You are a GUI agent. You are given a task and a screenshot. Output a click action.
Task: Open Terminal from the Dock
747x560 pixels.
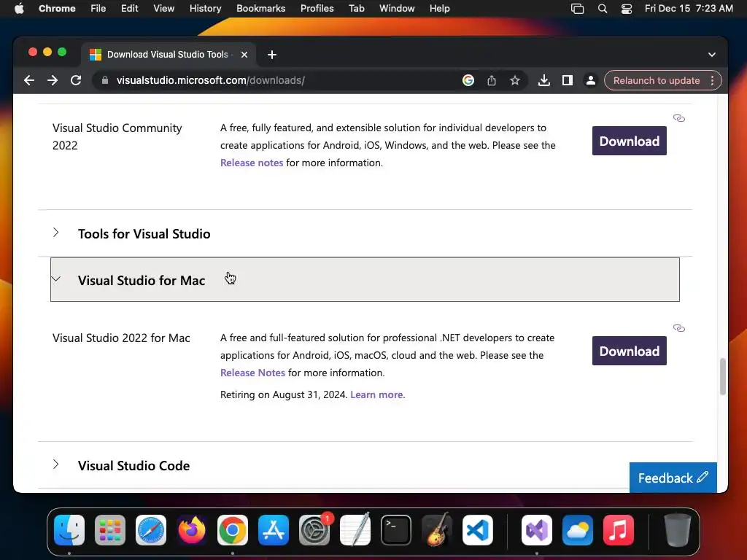click(x=396, y=530)
